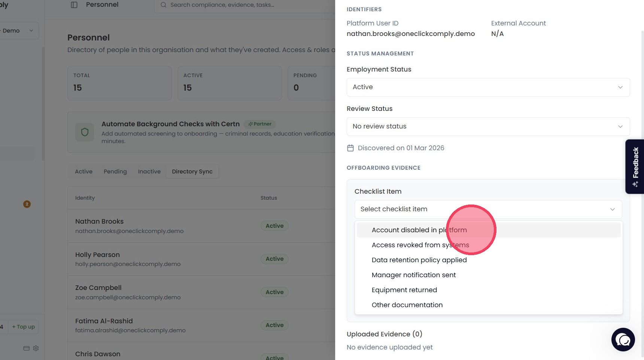644x360 pixels.
Task: Click the PENDING 0 stat card
Action: (x=312, y=83)
